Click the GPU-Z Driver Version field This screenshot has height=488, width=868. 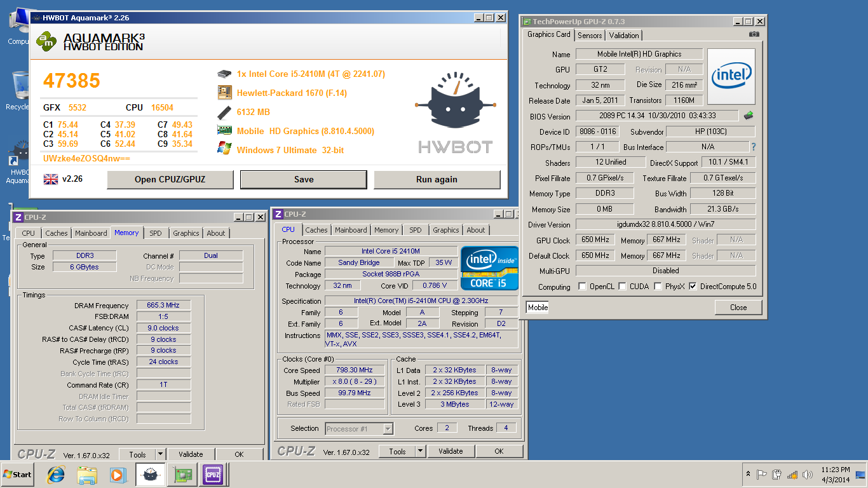[665, 224]
